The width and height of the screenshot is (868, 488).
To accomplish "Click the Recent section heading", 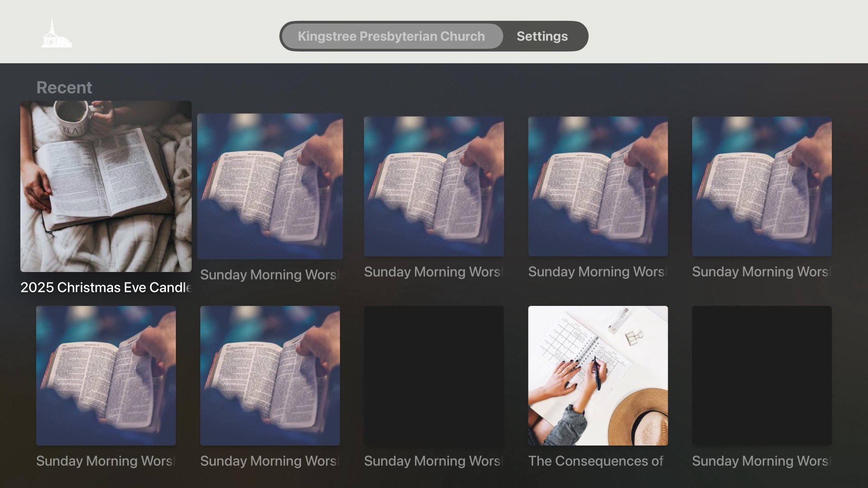I will tap(64, 88).
